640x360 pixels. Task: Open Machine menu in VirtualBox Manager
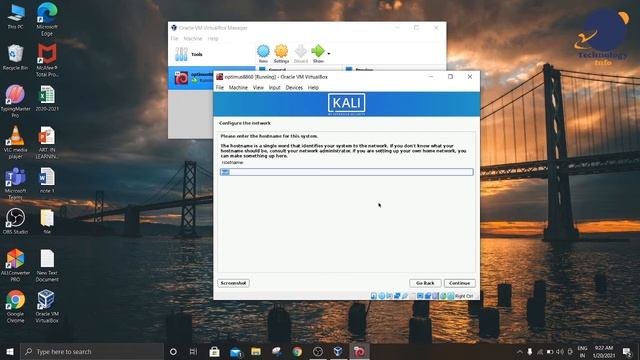(x=193, y=38)
